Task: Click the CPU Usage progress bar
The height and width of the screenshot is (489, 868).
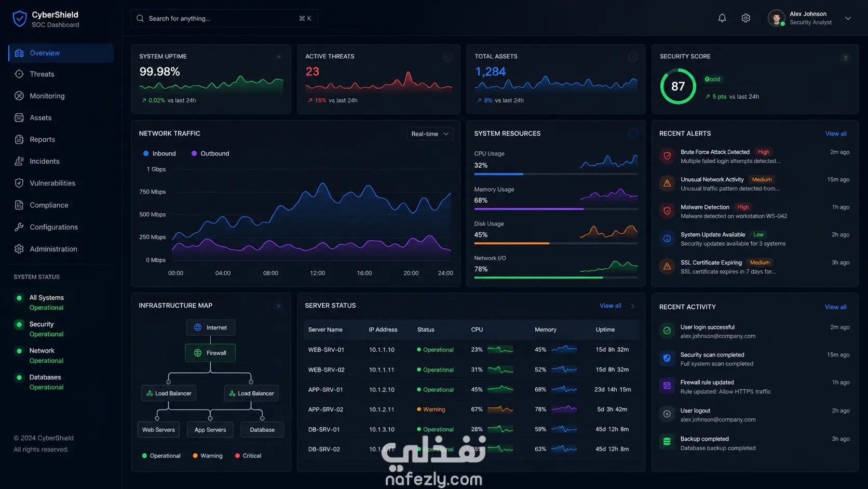Action: (x=556, y=174)
